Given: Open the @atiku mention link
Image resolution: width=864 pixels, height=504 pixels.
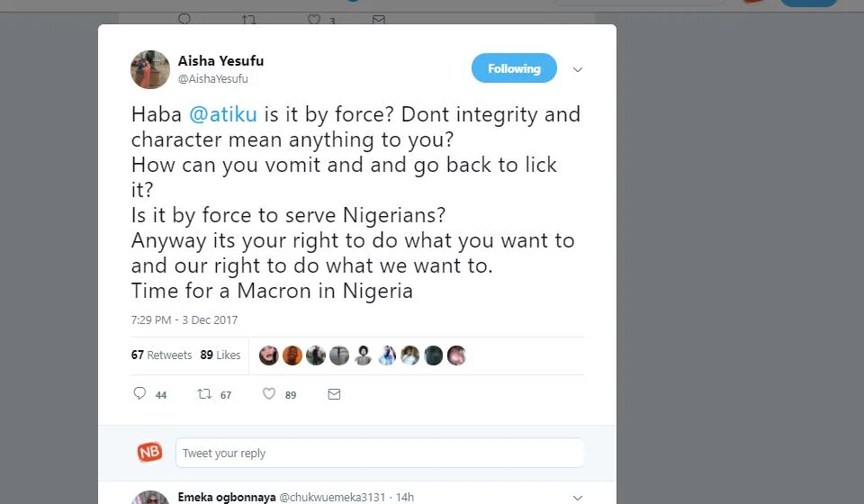Looking at the screenshot, I should pos(222,115).
